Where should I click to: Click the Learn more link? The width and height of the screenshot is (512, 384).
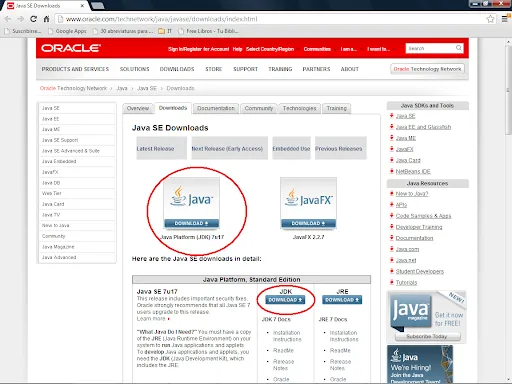[x=151, y=319]
